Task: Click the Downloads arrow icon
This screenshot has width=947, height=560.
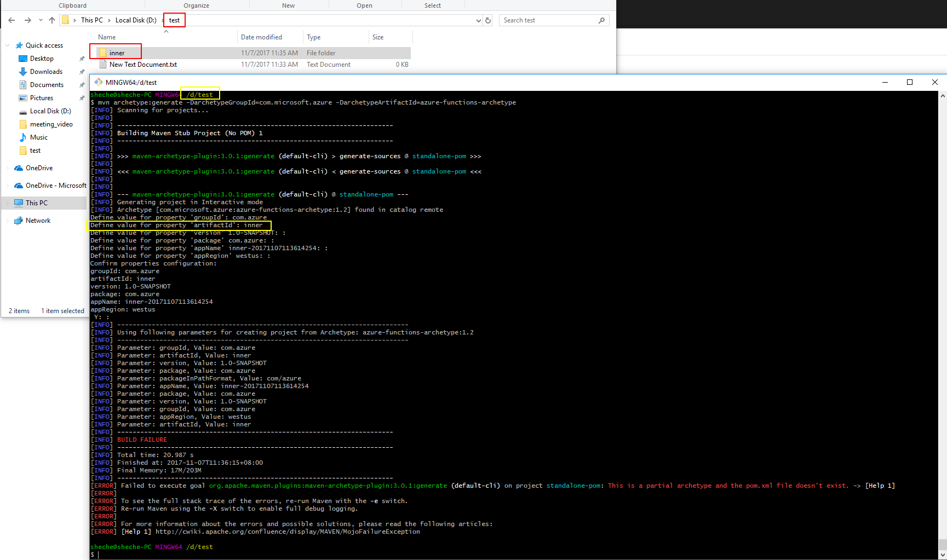Action: (x=23, y=72)
